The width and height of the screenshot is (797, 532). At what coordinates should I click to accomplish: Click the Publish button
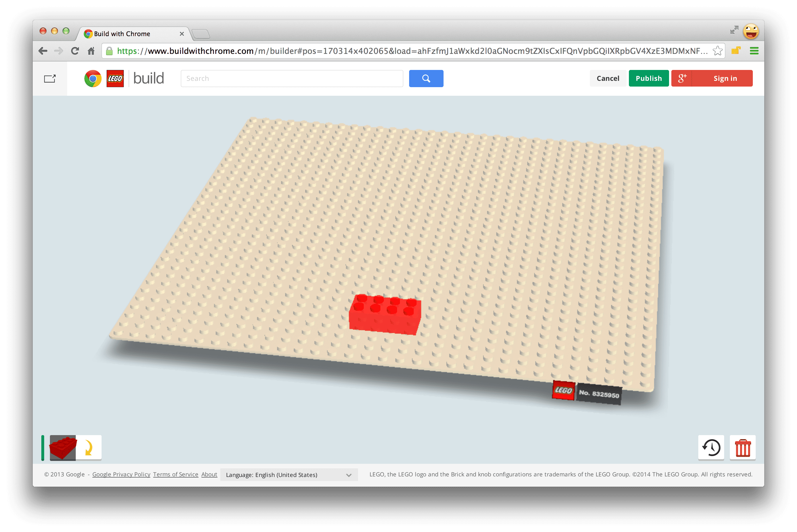648,78
